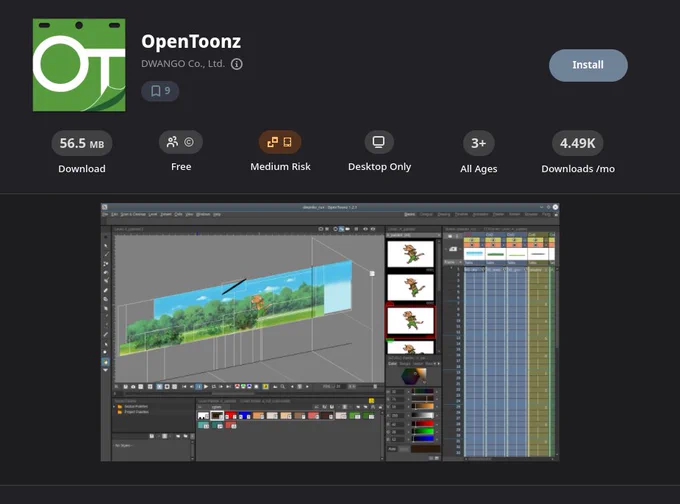Click the "Download" label under 56.5 MB
680x504 pixels.
[x=82, y=169]
